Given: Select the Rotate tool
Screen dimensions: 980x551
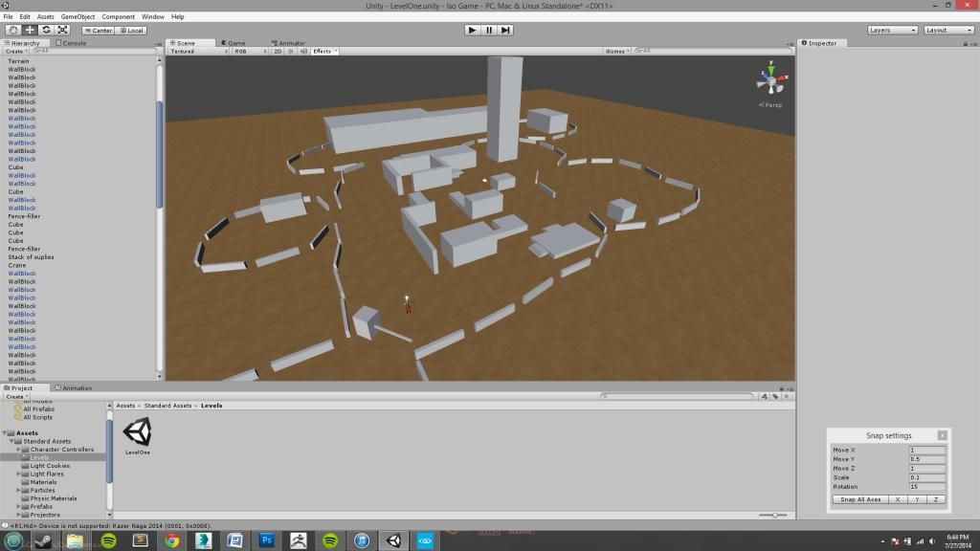Looking at the screenshot, I should 46,30.
